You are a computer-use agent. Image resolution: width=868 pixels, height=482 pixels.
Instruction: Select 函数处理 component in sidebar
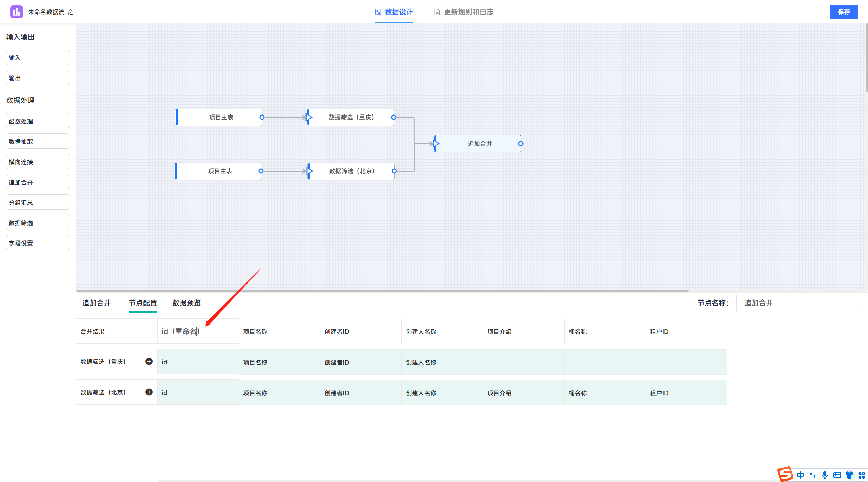tap(38, 121)
